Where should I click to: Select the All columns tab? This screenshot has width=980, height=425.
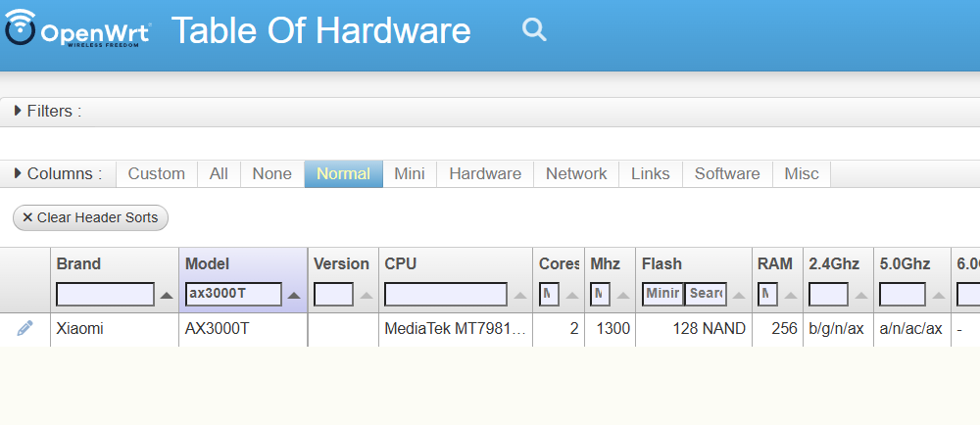[219, 173]
